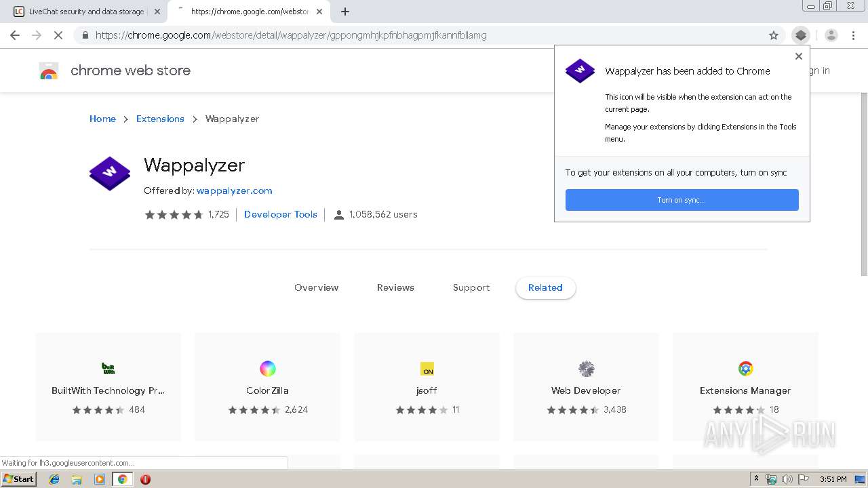Click the Turn on sync button
Image resolution: width=868 pixels, height=488 pixels.
(x=682, y=200)
